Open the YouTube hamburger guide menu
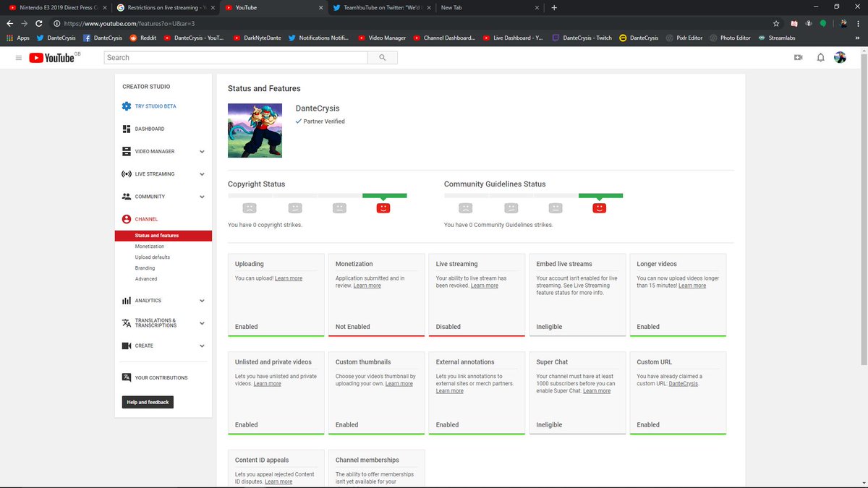868x488 pixels. click(19, 57)
